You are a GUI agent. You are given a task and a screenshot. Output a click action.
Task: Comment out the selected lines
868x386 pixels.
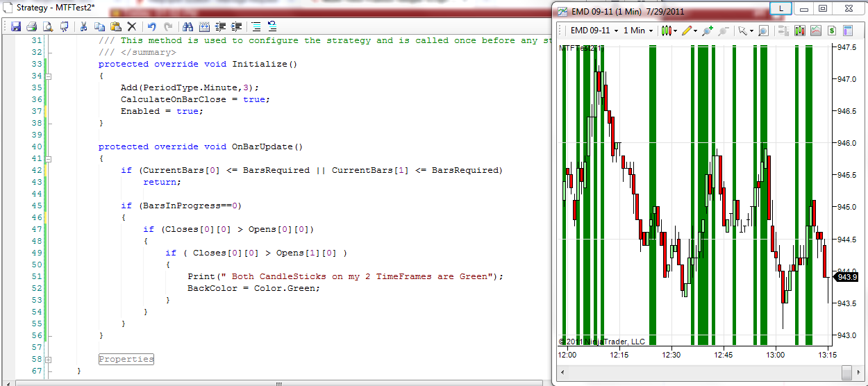tap(256, 27)
